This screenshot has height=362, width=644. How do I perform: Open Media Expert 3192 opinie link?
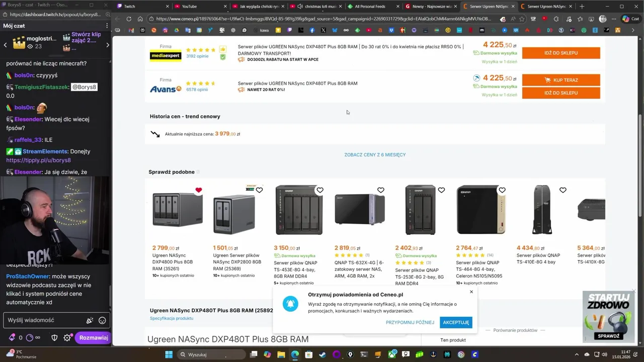coord(197,56)
